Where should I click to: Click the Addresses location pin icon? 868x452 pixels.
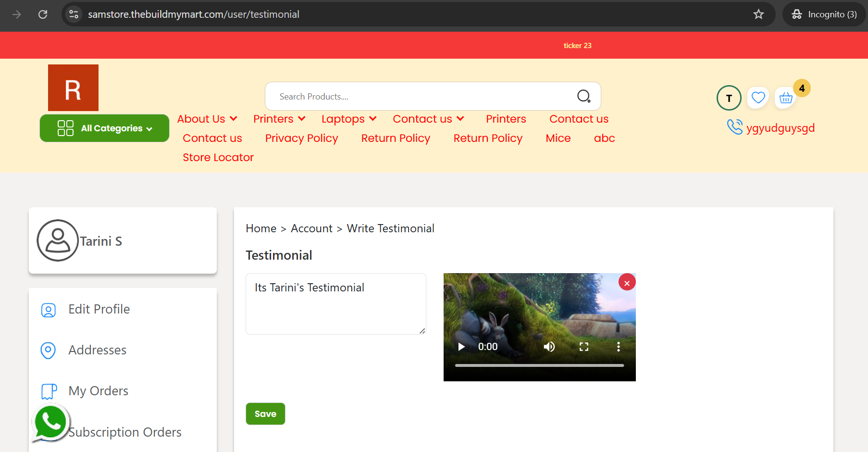(x=48, y=351)
